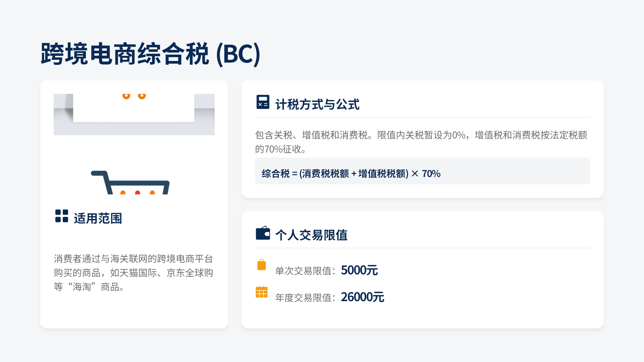
Task: Click the 单次交易限值 label
Action: (x=305, y=271)
